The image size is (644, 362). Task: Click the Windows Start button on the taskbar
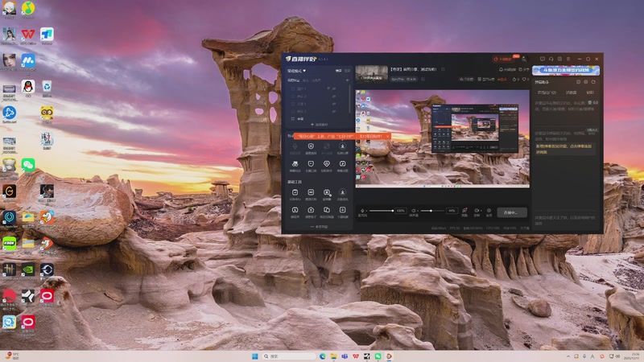pos(254,356)
